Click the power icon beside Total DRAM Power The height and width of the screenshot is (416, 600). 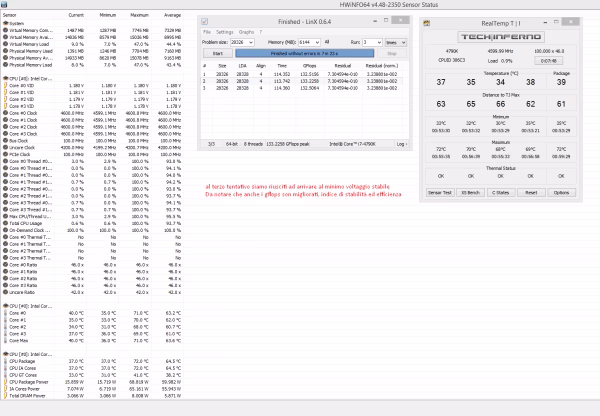pos(5,396)
